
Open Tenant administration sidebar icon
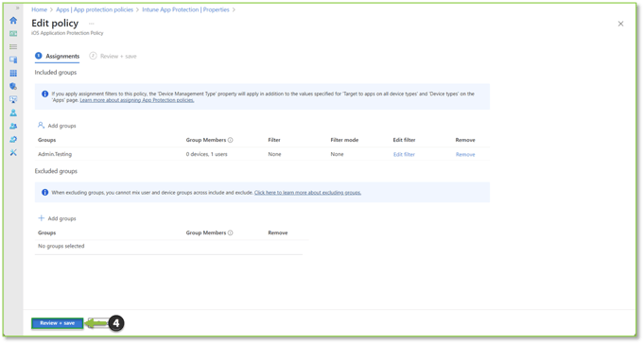click(13, 140)
